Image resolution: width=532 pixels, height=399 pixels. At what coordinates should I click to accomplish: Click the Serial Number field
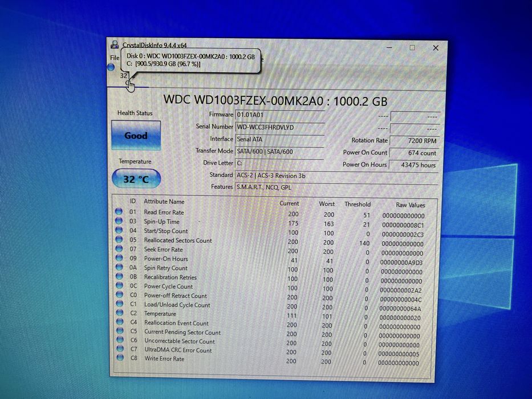tap(279, 127)
